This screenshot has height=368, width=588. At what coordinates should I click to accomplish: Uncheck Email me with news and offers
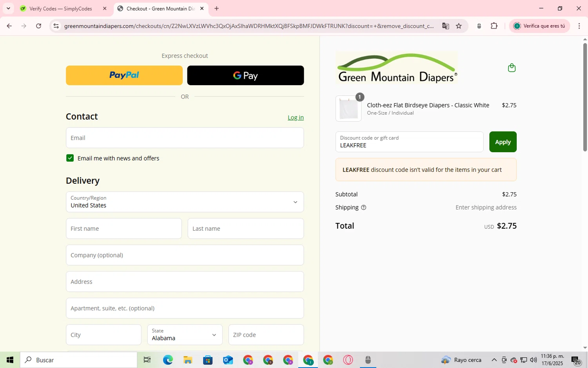(70, 158)
